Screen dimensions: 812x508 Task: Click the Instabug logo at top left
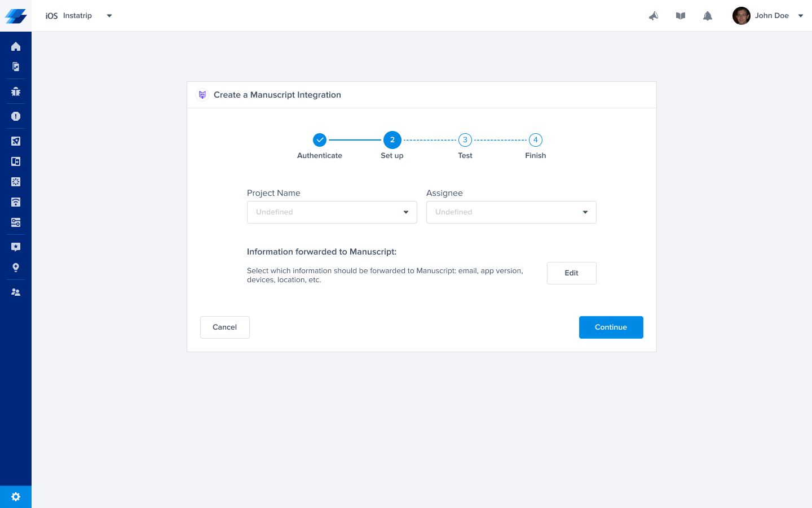pos(16,16)
